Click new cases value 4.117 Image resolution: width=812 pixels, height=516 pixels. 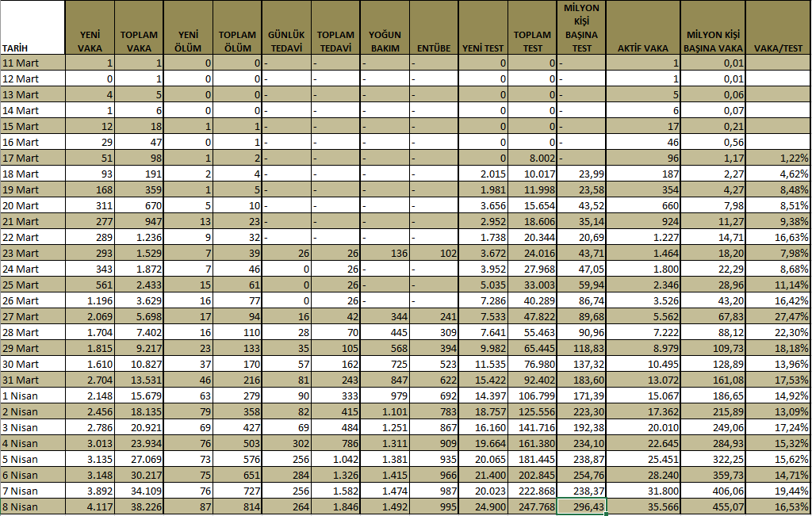pyautogui.click(x=89, y=506)
